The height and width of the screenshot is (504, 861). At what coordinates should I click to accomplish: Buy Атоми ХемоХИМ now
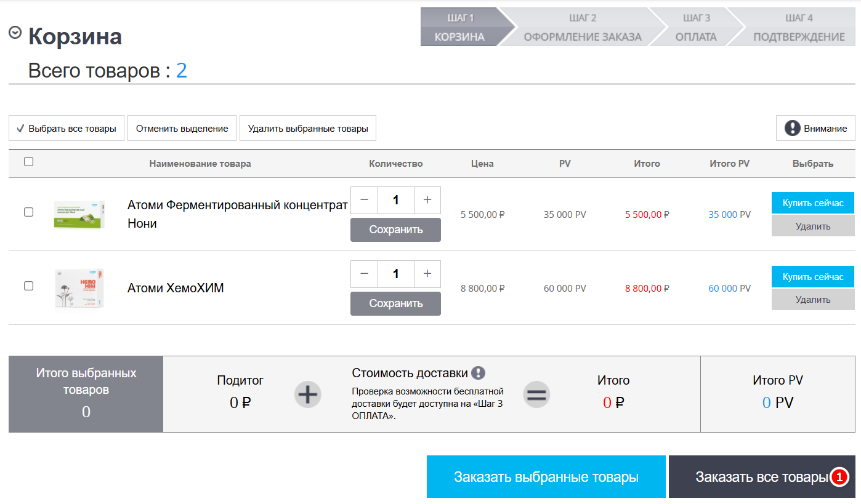[x=812, y=277]
